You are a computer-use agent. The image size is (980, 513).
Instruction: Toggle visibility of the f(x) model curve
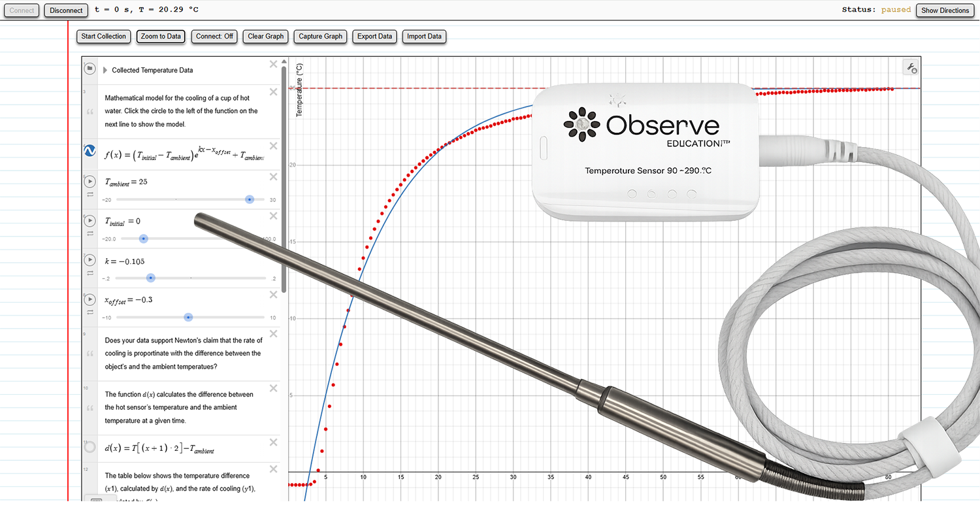click(x=90, y=150)
